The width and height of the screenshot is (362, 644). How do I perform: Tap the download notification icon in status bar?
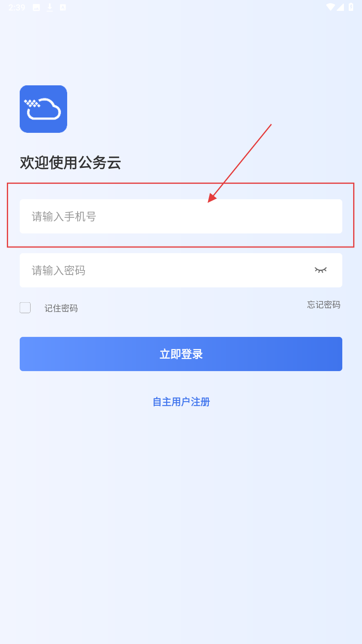point(49,7)
